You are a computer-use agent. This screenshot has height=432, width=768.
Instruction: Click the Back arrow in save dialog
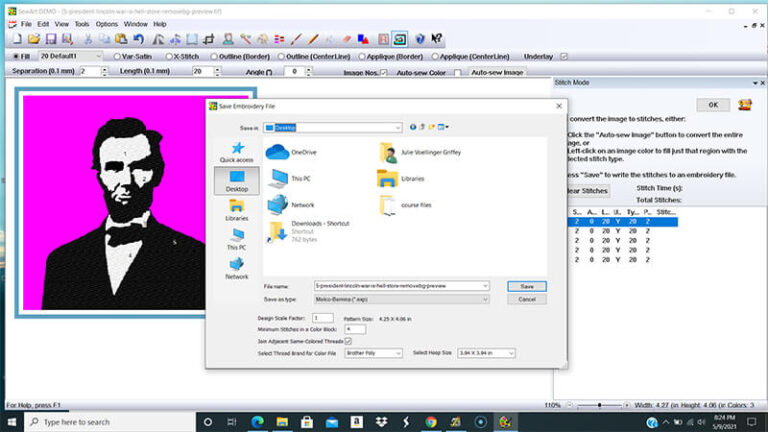click(x=413, y=127)
